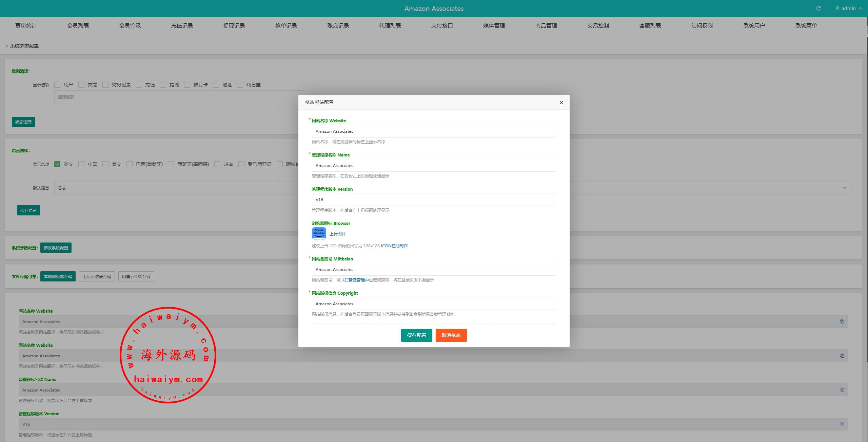Click the copy icon in the first 网站名称 Website row

(x=842, y=321)
